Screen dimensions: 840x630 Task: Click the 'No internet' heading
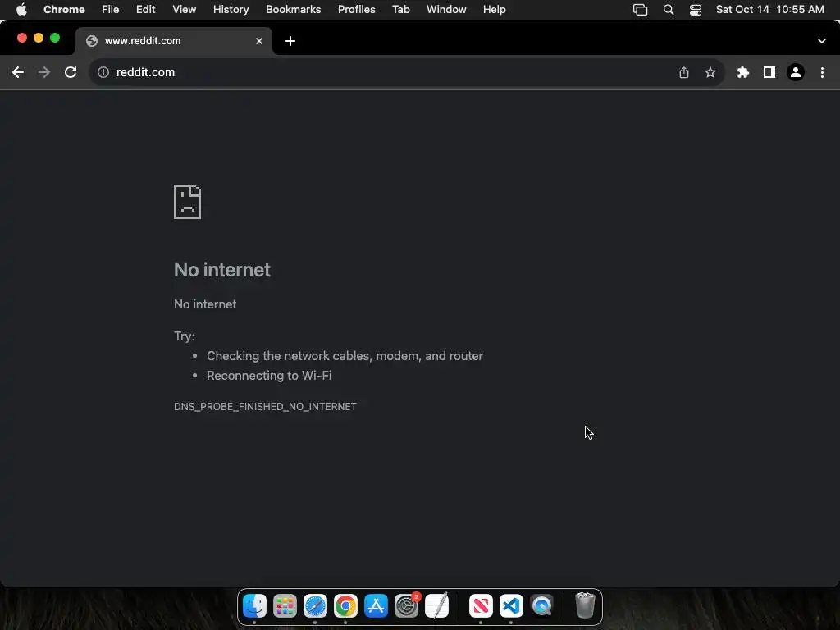[x=222, y=269]
